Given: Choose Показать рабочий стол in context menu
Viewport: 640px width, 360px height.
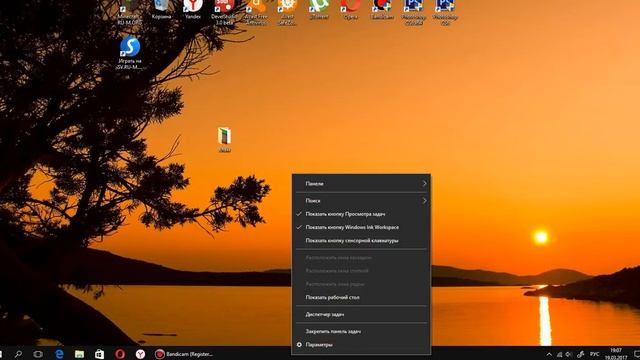Looking at the screenshot, I should (x=361, y=298).
